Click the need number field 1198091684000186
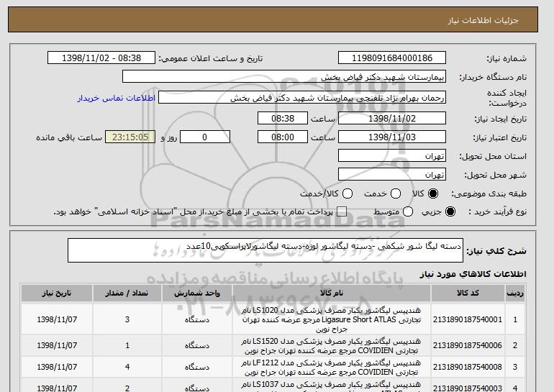The height and width of the screenshot is (392, 554). pyautogui.click(x=392, y=58)
